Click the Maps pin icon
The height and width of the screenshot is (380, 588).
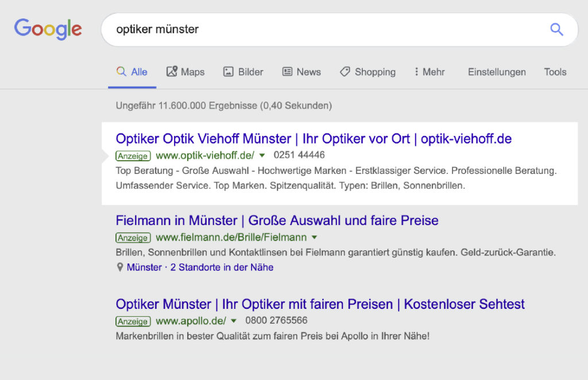172,72
